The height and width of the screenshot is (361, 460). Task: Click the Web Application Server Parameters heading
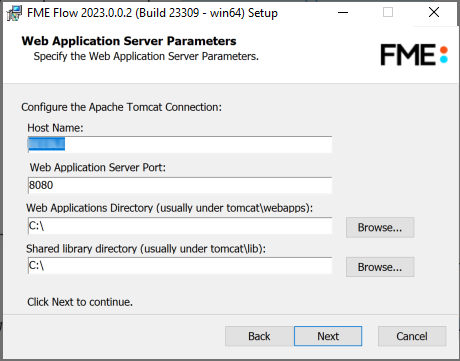[x=129, y=41]
